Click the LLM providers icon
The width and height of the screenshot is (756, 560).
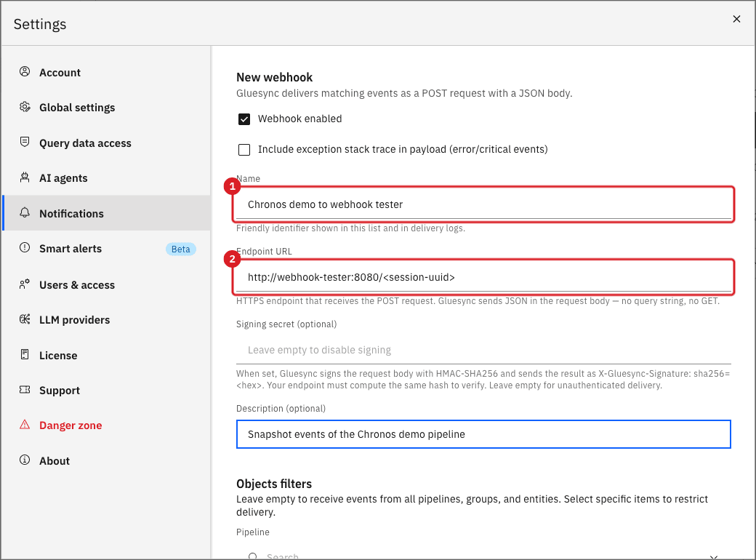pyautogui.click(x=25, y=319)
